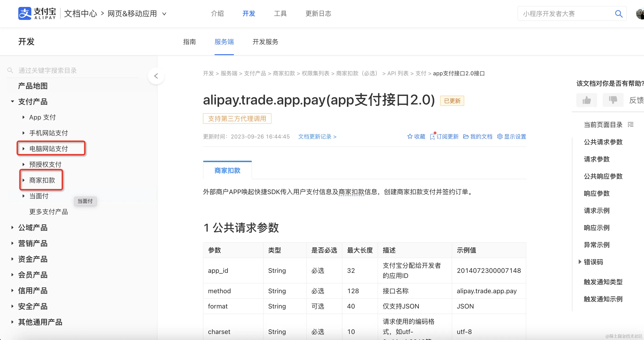Jump to 异常示例 in page contents
This screenshot has width=644, height=340.
(x=597, y=245)
